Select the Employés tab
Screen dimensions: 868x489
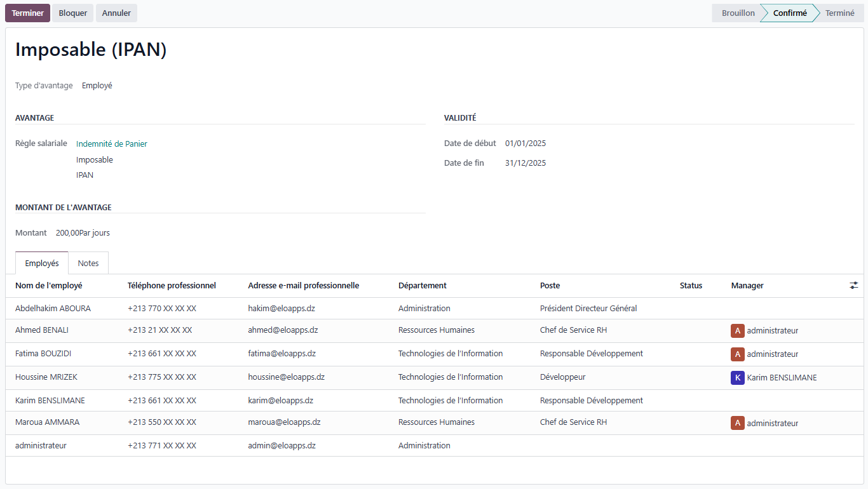coord(42,264)
